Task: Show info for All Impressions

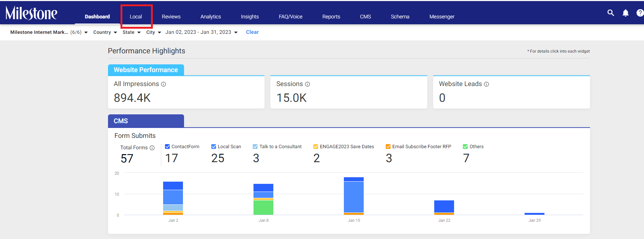Action: (x=163, y=84)
